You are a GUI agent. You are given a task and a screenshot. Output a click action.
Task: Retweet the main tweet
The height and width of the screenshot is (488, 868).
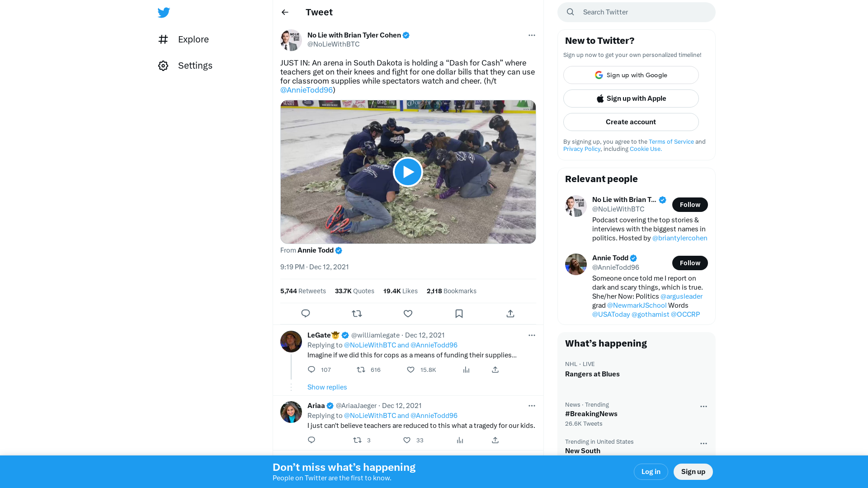(357, 314)
